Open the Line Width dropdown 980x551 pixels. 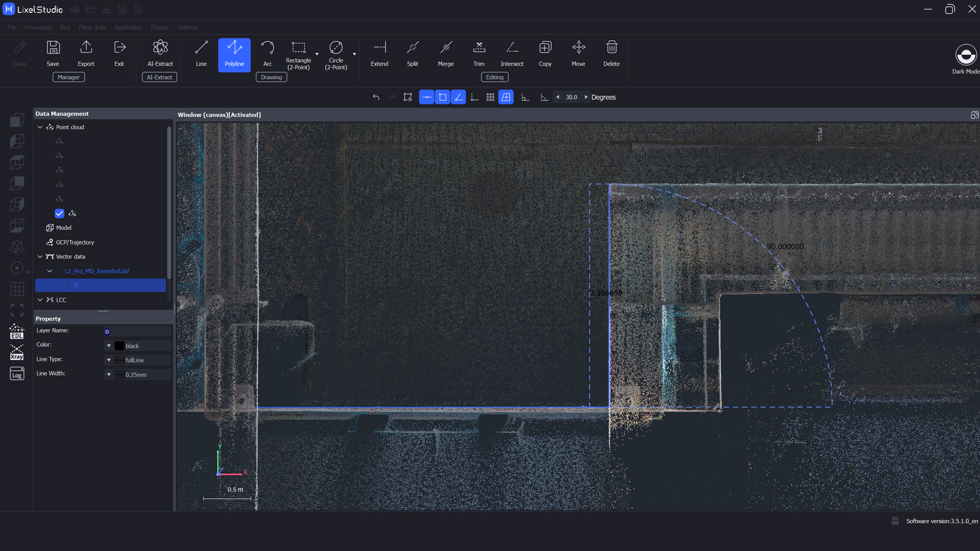109,374
